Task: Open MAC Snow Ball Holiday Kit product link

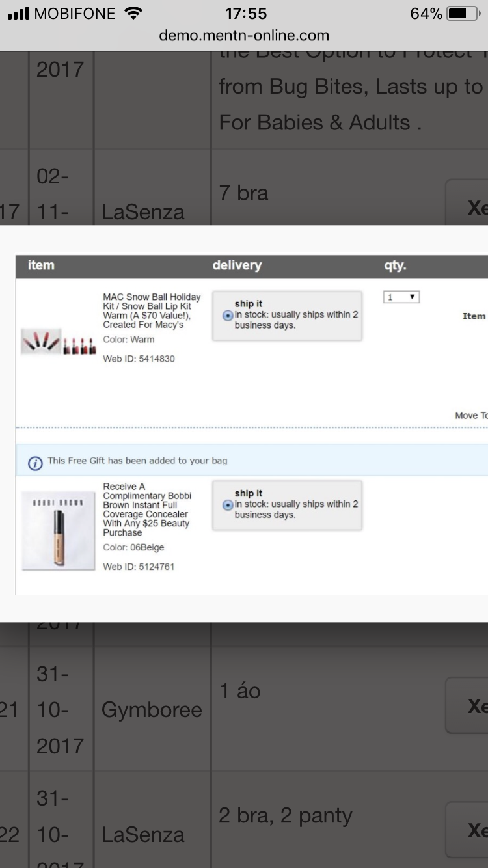Action: tap(151, 310)
